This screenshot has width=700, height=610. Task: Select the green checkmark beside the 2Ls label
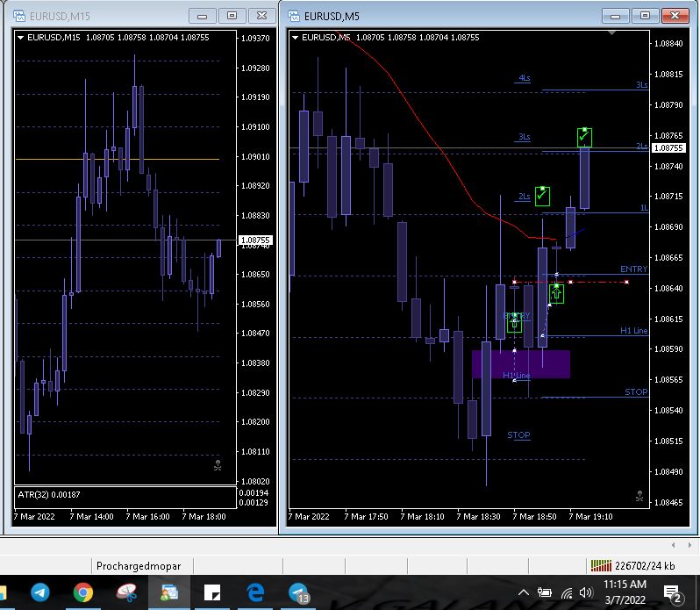(542, 196)
